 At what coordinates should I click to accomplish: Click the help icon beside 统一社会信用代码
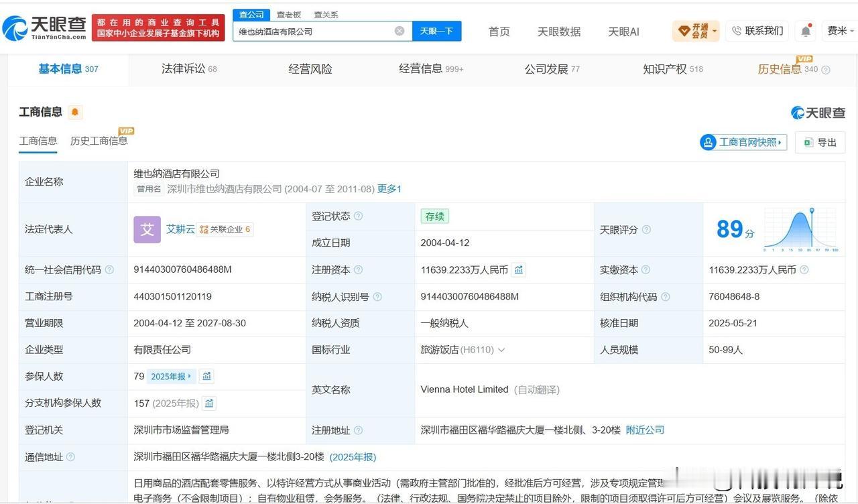click(x=109, y=269)
